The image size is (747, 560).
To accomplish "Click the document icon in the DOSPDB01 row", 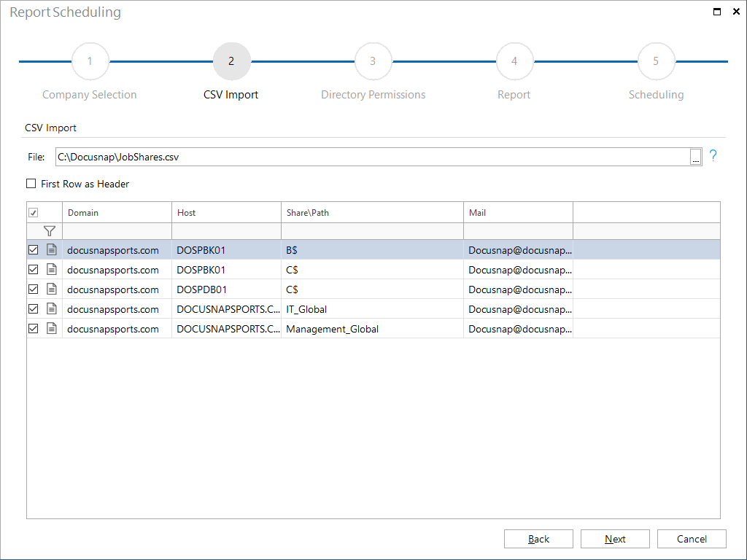I will tap(52, 289).
